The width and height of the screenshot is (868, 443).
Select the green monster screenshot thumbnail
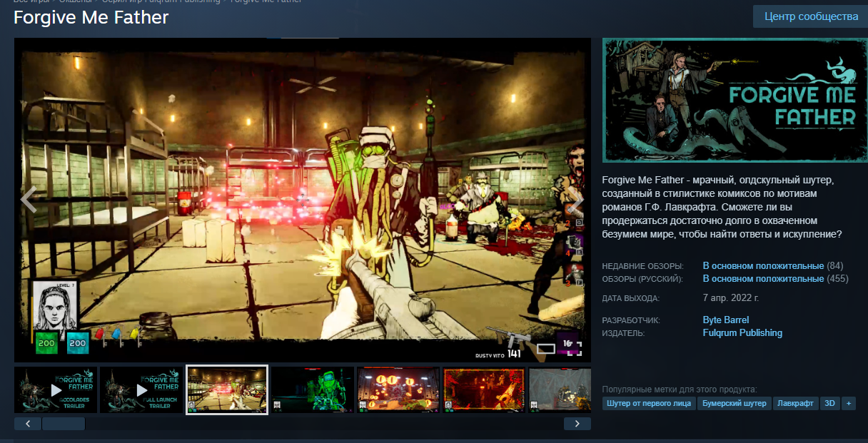(x=313, y=389)
